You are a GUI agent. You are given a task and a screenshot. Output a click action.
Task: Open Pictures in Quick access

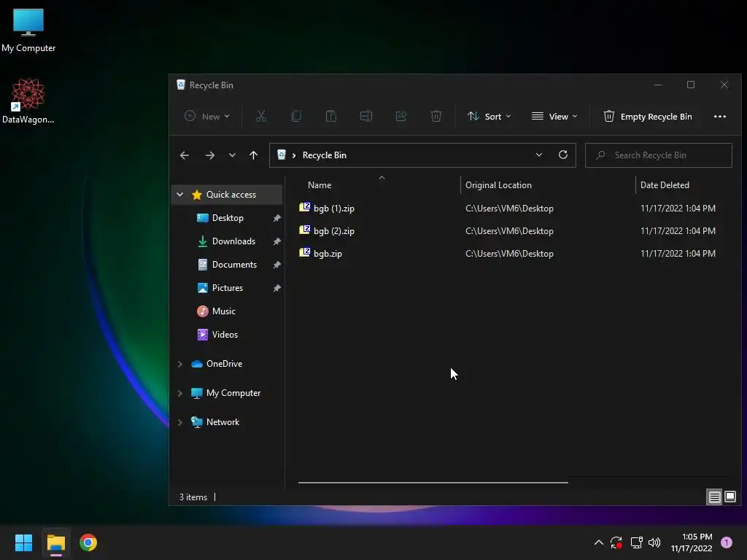[x=228, y=288]
